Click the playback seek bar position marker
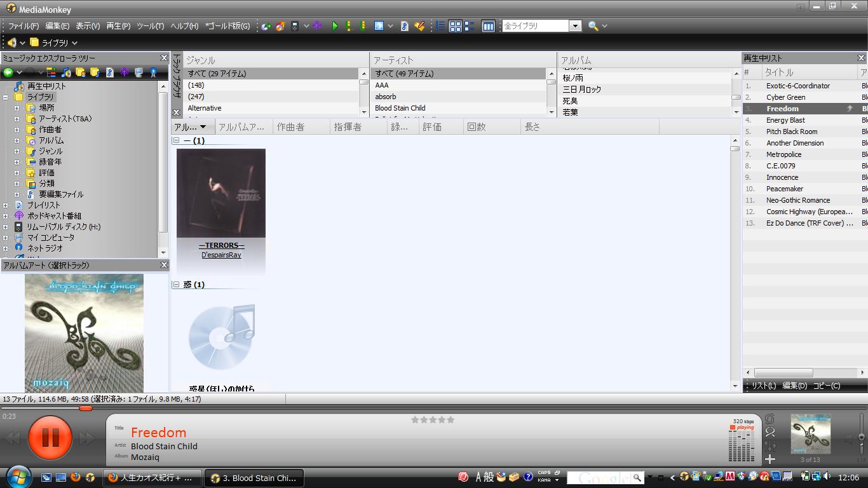The image size is (868, 488). pyautogui.click(x=86, y=409)
